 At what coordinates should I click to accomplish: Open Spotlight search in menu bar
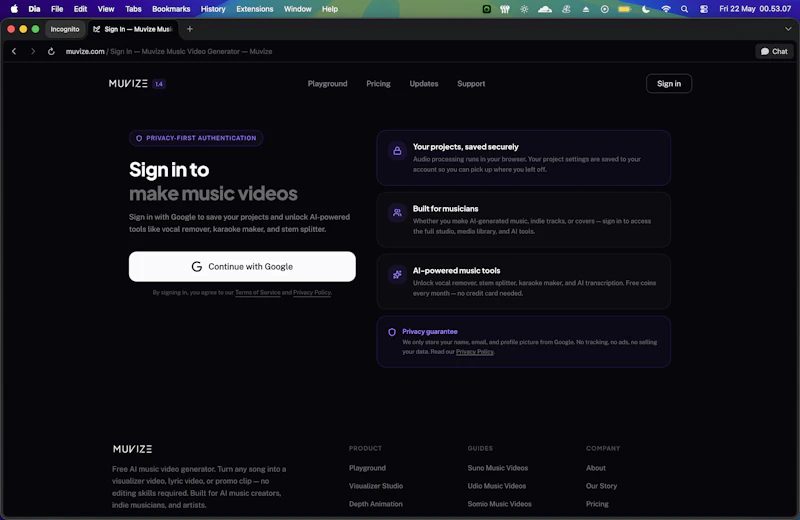point(684,9)
